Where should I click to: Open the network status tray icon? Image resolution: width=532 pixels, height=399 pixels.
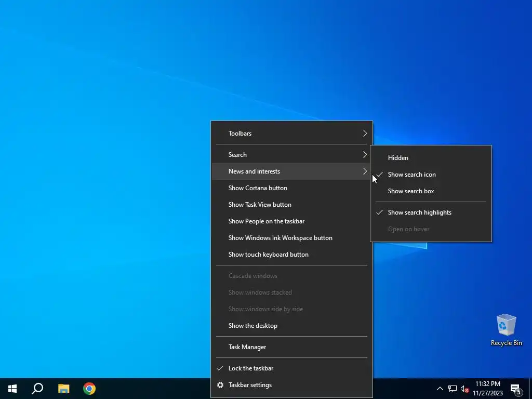point(453,389)
